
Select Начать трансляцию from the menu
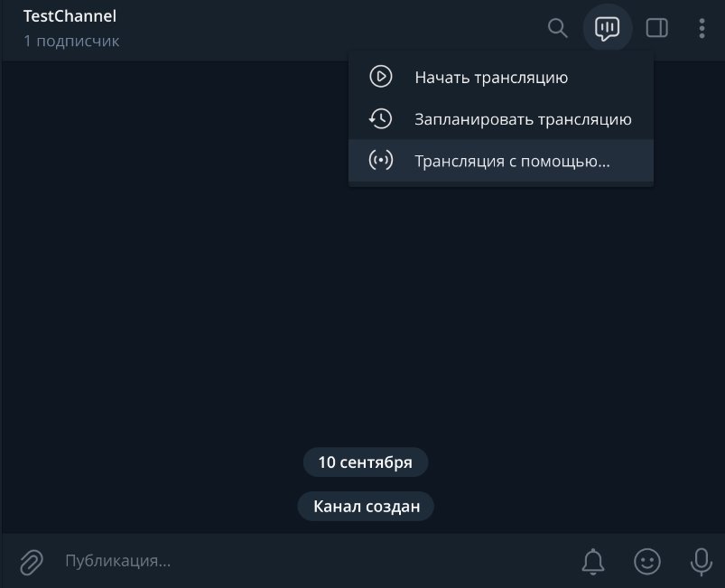tap(491, 77)
